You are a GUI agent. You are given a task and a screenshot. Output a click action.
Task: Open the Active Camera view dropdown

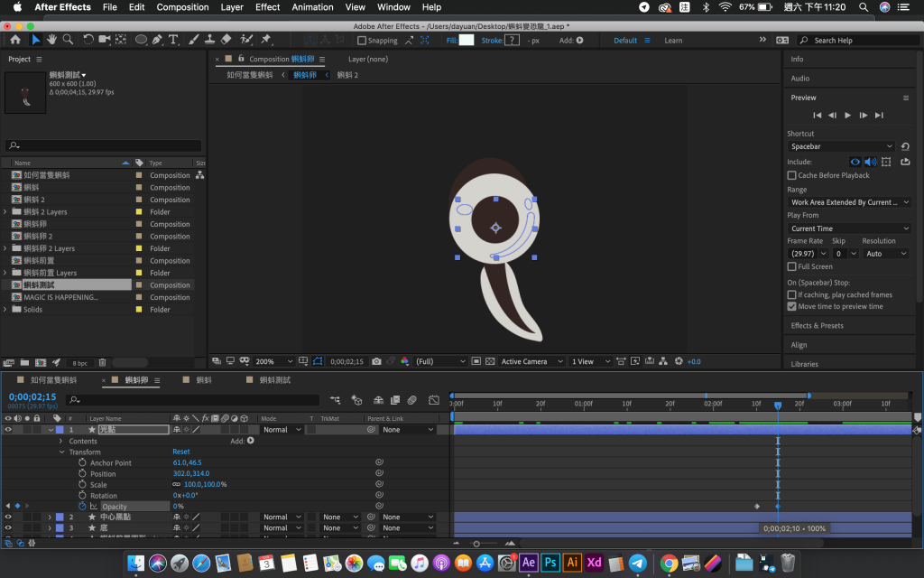tap(530, 361)
